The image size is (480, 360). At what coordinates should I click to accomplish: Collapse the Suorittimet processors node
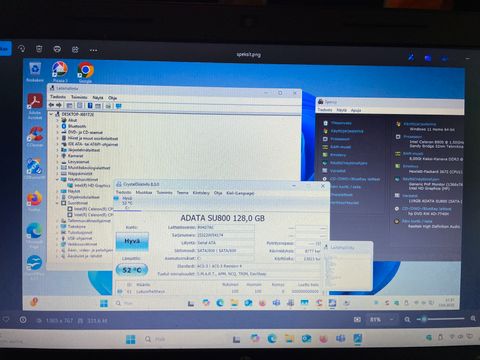click(x=57, y=203)
